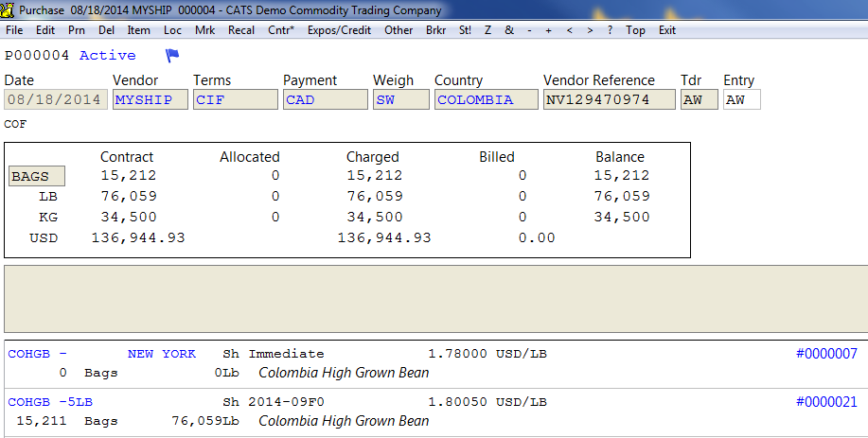Image resolution: width=868 pixels, height=438 pixels.
Task: Click the Contract USD value 136,944.93
Action: pos(138,237)
